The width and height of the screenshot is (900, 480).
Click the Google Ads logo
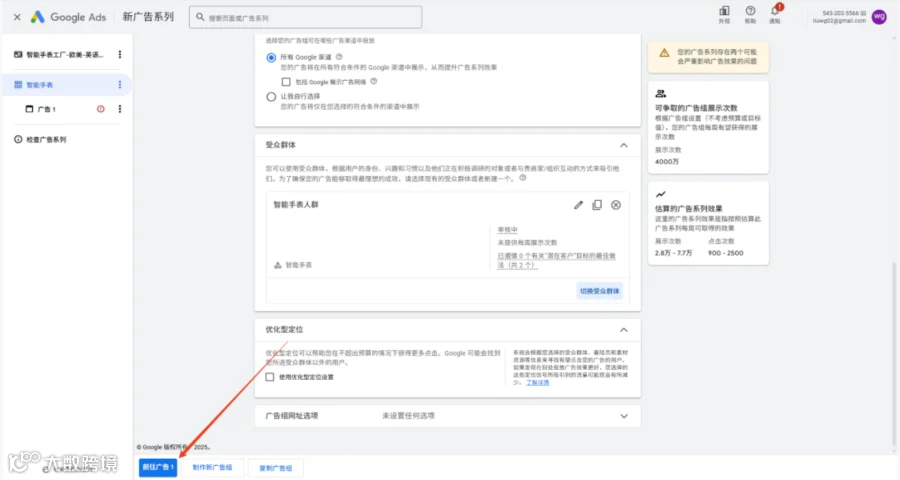point(38,17)
